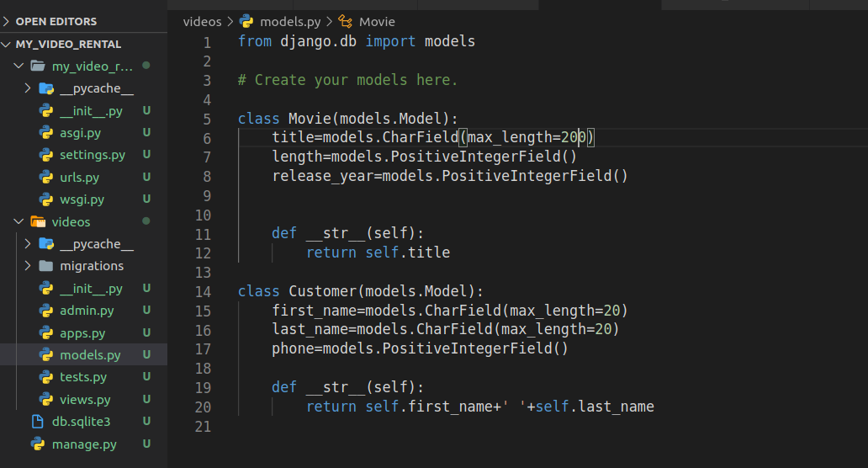Click '# Create your models here.' comment
The image size is (868, 468).
[347, 80]
